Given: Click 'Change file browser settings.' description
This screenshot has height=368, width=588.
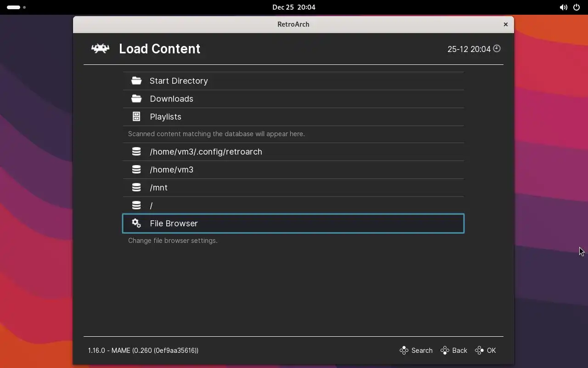Looking at the screenshot, I should [173, 241].
